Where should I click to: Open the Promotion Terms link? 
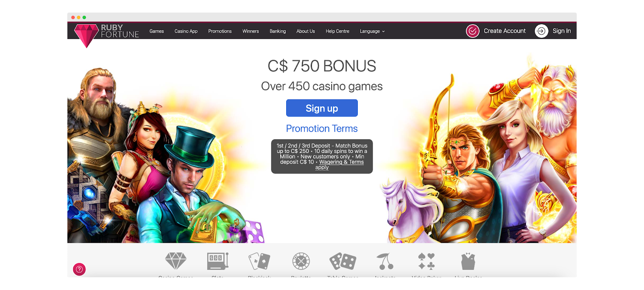[322, 128]
